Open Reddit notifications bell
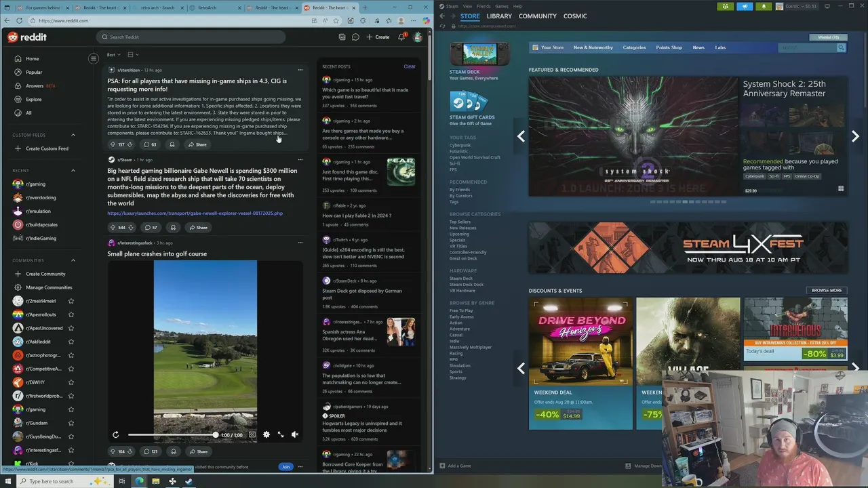The width and height of the screenshot is (868, 488). click(x=401, y=37)
